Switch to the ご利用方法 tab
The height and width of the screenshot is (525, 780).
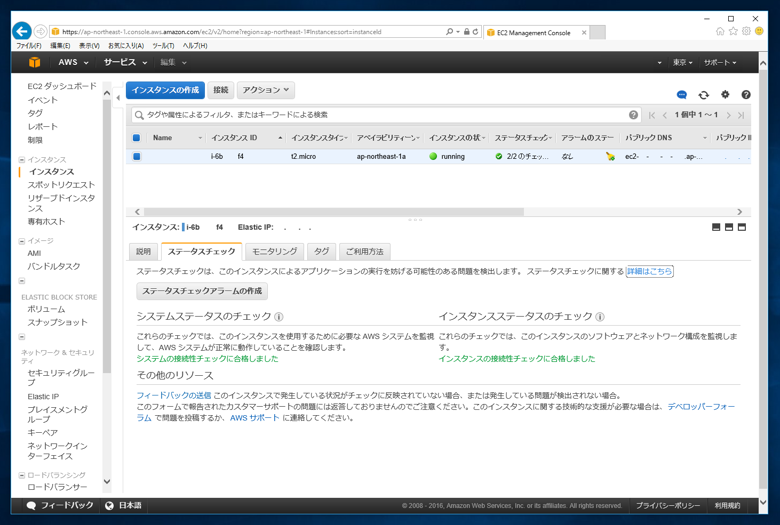365,252
